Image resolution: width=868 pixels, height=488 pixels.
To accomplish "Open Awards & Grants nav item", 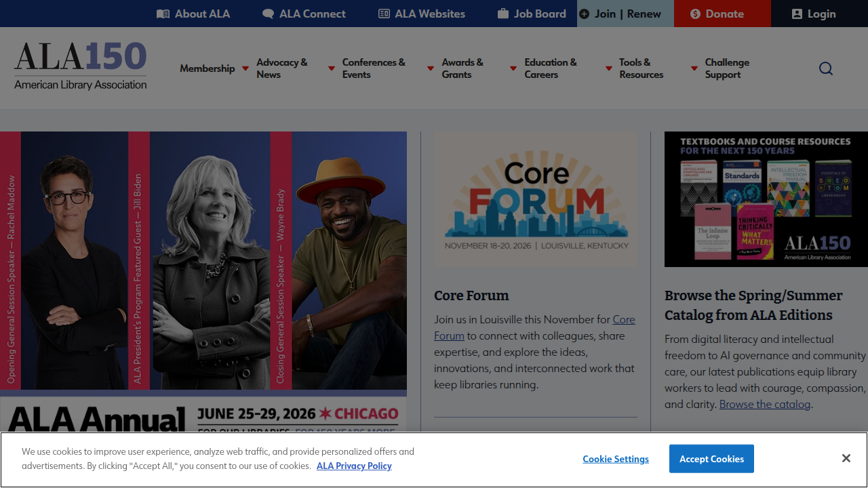I will point(462,68).
